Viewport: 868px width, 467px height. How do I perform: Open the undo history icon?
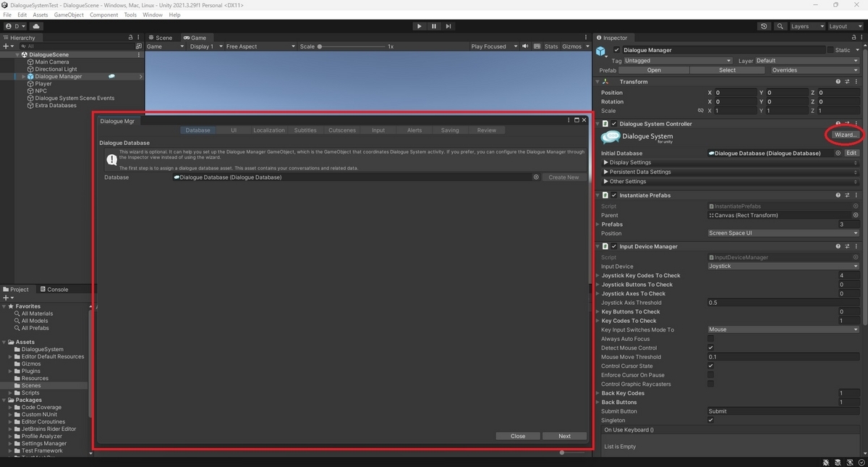click(x=764, y=26)
